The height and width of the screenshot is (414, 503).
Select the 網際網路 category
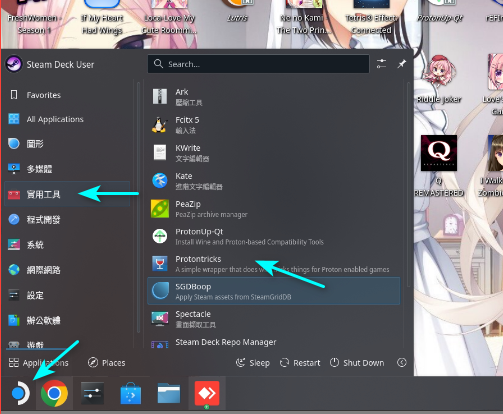coord(67,270)
